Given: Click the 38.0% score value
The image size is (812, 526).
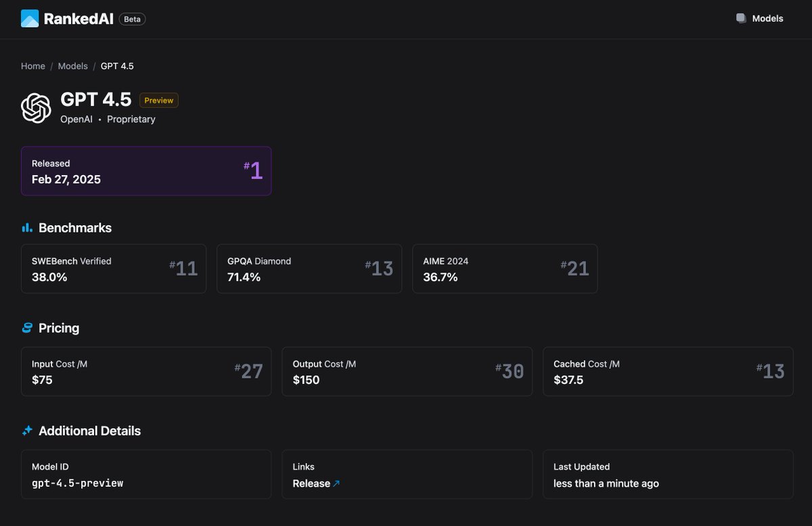Looking at the screenshot, I should coord(49,277).
